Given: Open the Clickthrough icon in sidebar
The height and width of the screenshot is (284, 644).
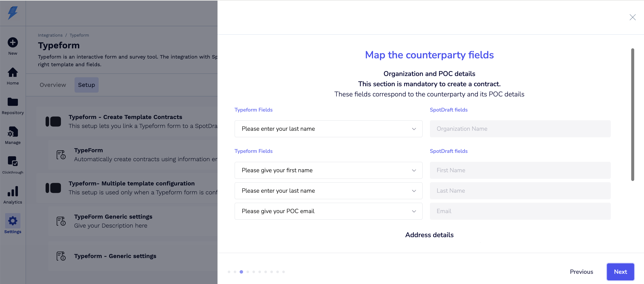Looking at the screenshot, I should 13,161.
